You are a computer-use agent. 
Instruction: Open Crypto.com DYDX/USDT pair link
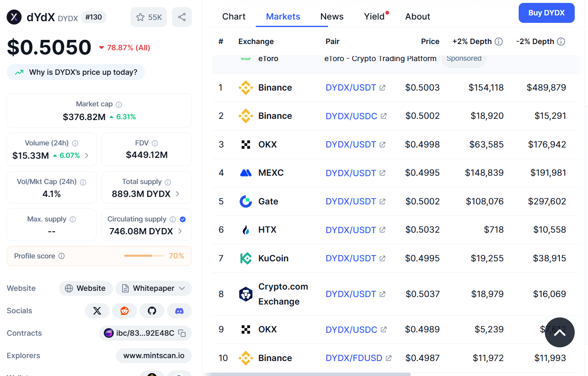pyautogui.click(x=355, y=294)
